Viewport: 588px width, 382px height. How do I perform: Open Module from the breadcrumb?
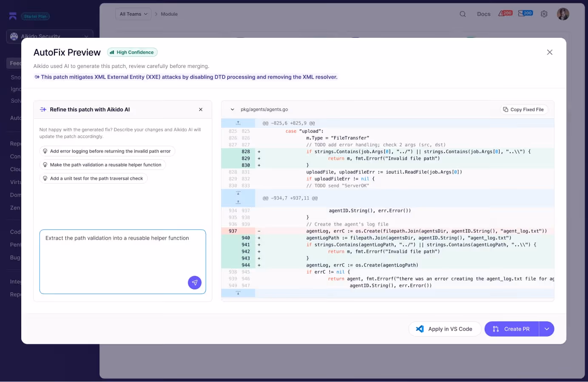169,14
